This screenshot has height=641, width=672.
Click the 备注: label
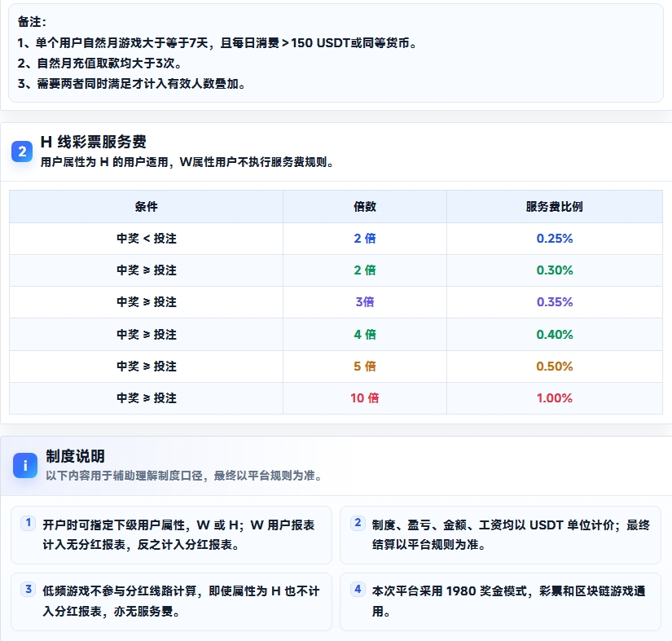pyautogui.click(x=32, y=21)
